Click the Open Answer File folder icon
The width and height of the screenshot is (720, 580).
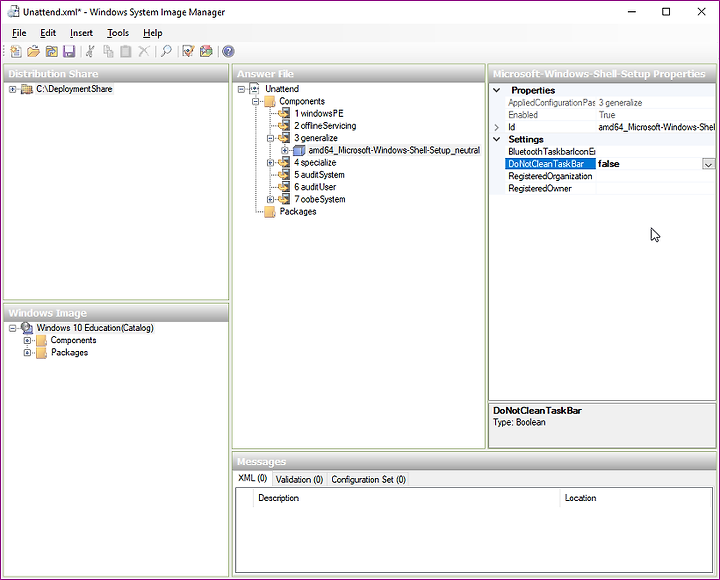pos(34,51)
